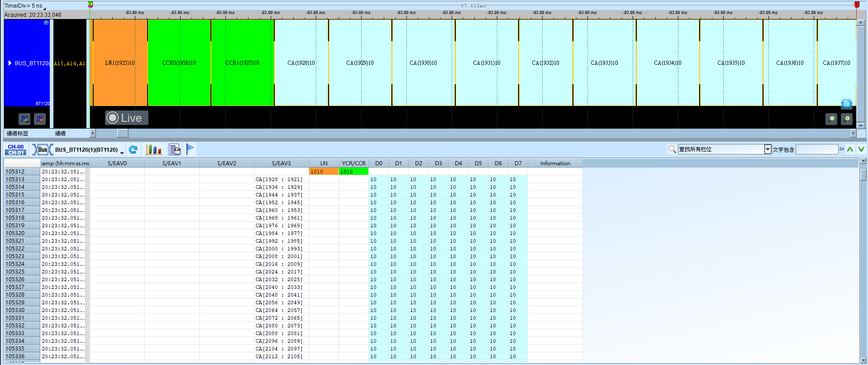The height and width of the screenshot is (365, 868).
Task: Click the waveform horizontal scrollbar thumb
Action: click(x=123, y=133)
